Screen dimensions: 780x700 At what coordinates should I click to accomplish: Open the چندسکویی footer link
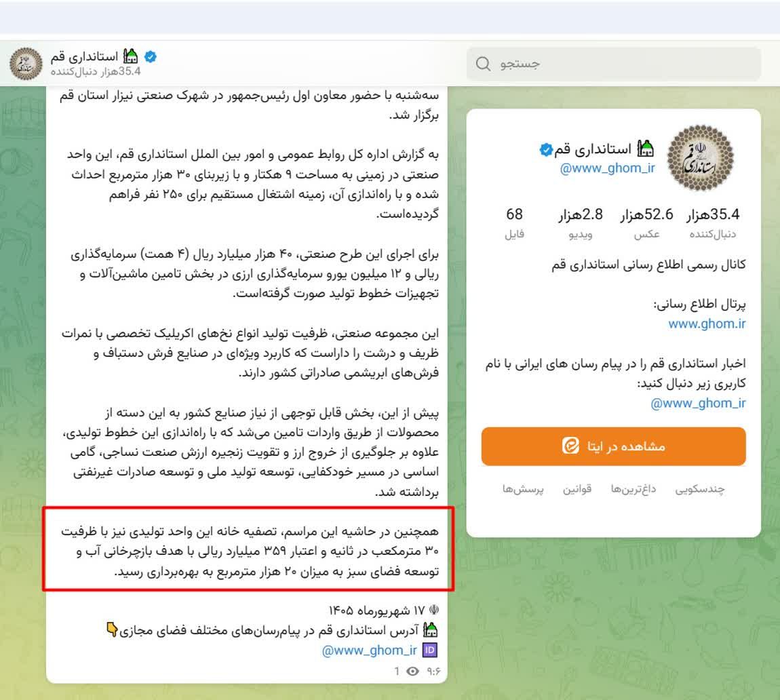699,489
